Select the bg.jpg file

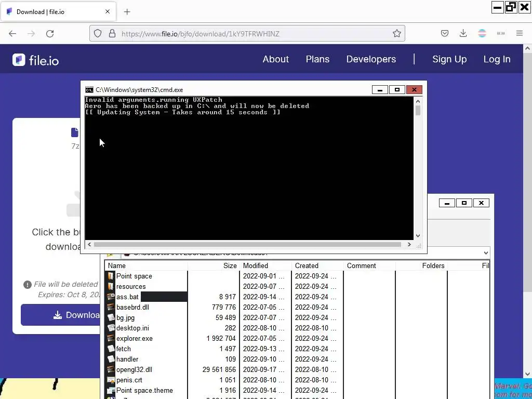(125, 318)
